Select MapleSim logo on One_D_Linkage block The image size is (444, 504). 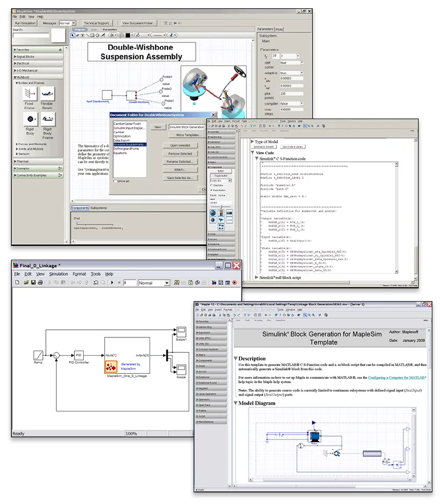coord(111,367)
